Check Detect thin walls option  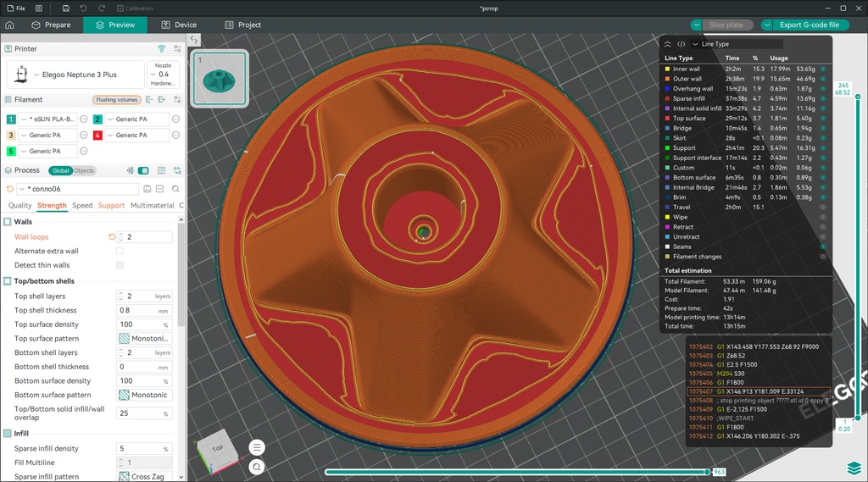coord(120,265)
